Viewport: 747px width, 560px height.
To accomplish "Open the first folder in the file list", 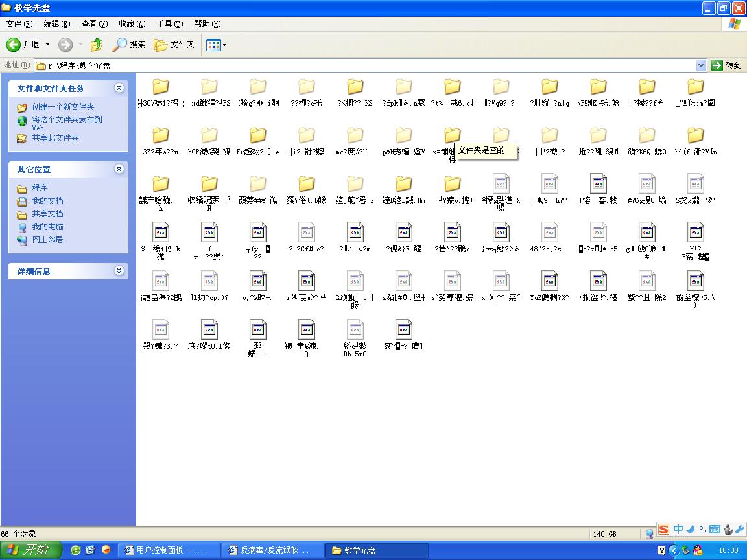I will [x=160, y=87].
